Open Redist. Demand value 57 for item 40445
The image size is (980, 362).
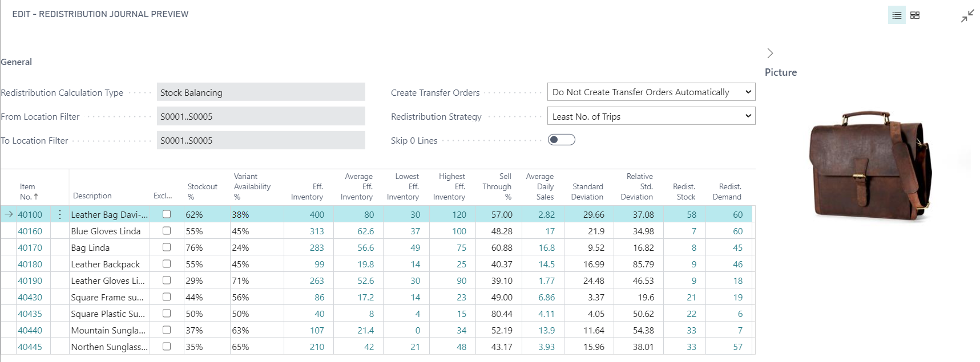tap(737, 347)
